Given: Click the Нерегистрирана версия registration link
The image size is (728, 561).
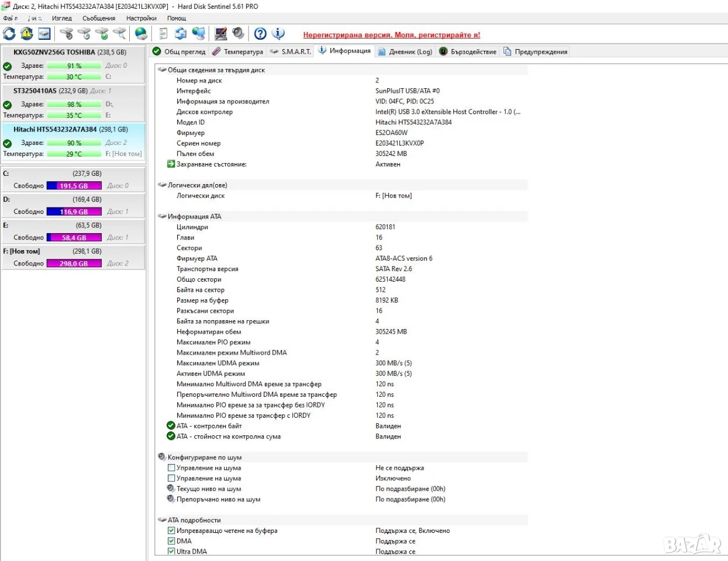Looking at the screenshot, I should [x=391, y=35].
